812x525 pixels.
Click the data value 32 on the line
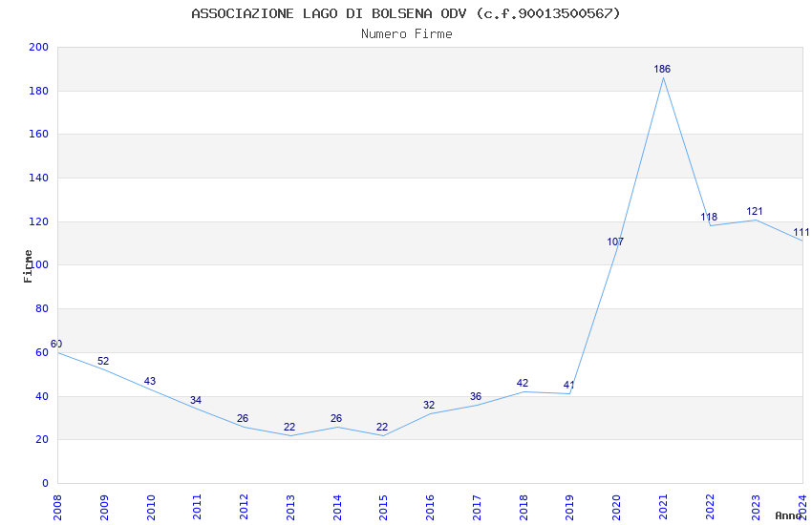pos(429,405)
